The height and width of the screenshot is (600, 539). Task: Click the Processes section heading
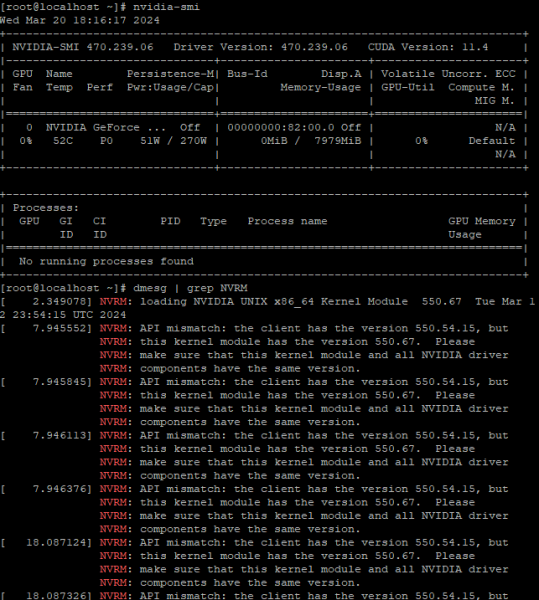point(46,208)
